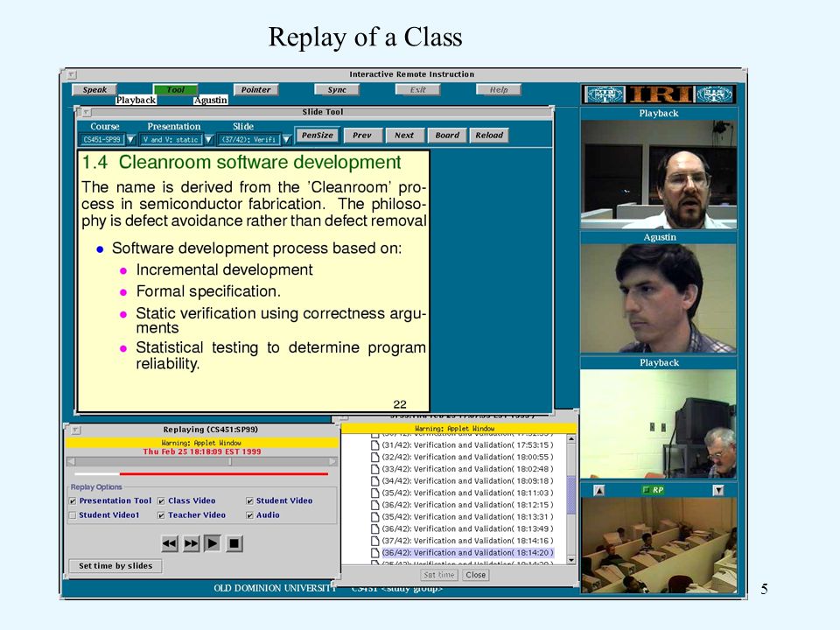Toggle the Audio replay option
This screenshot has height=630, width=840.
(249, 515)
